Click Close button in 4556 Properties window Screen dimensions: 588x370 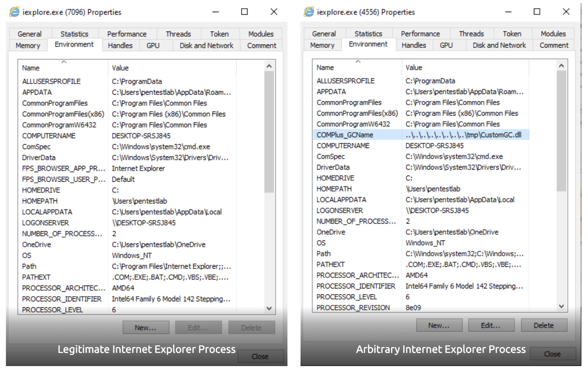(552, 354)
